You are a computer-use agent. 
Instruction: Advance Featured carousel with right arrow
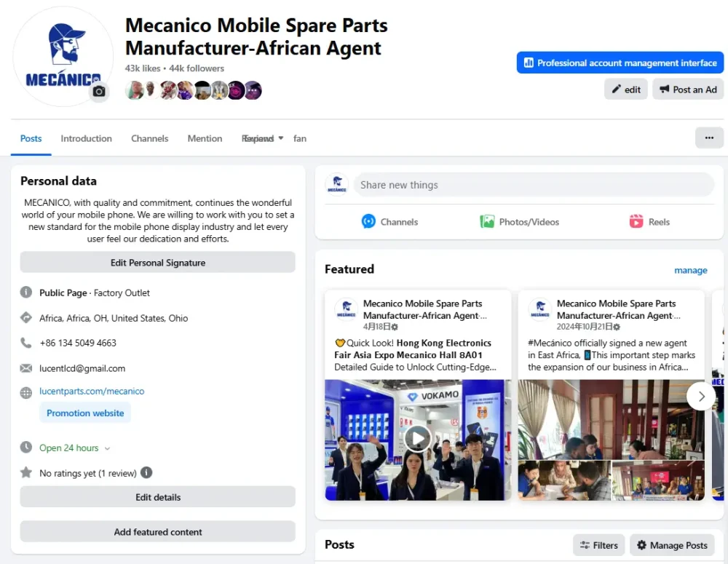pos(701,396)
